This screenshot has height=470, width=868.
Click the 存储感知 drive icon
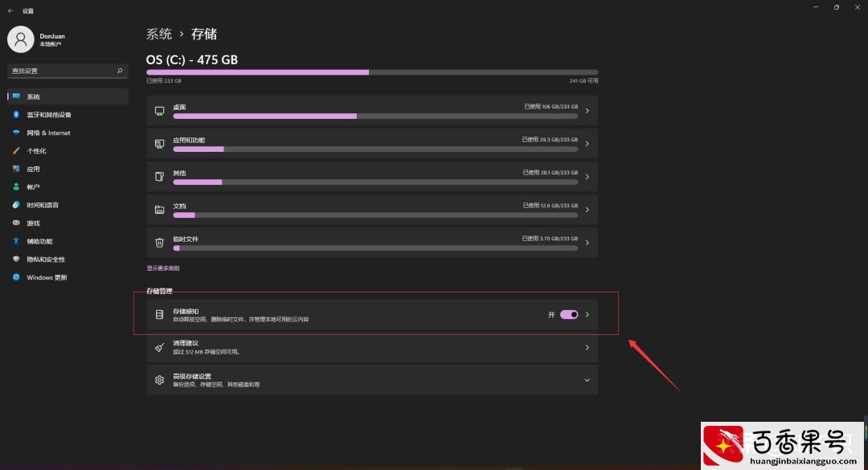click(x=159, y=314)
